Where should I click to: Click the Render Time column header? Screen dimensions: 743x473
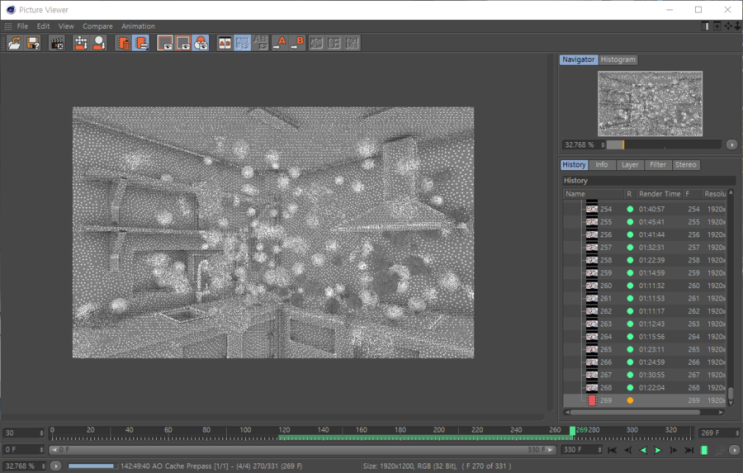point(658,193)
